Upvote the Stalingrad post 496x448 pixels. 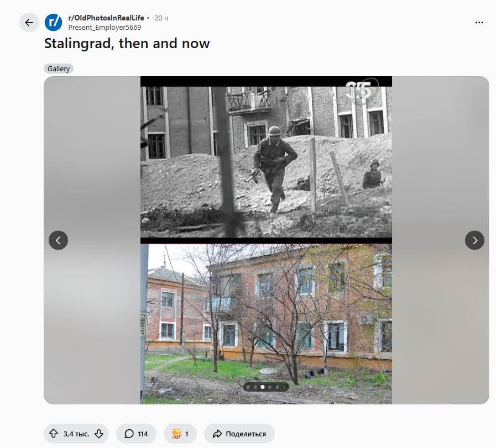[x=54, y=434]
